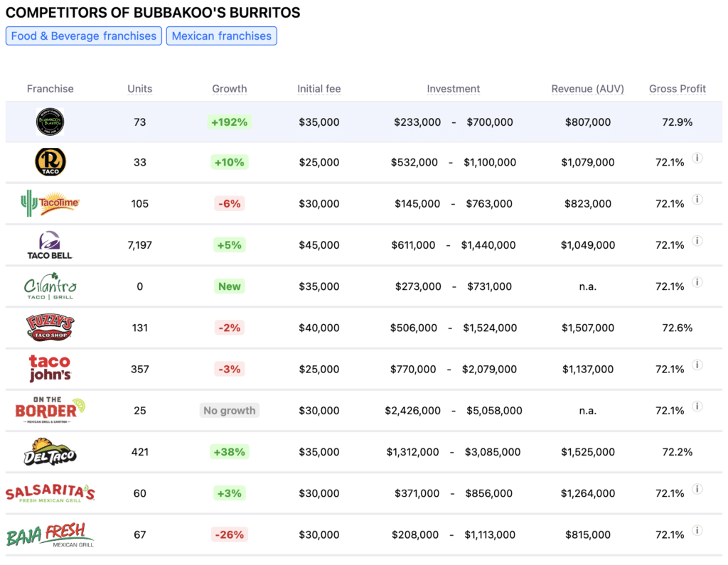728x565 pixels.
Task: Click the $1,507,000 revenue value
Action: click(587, 328)
